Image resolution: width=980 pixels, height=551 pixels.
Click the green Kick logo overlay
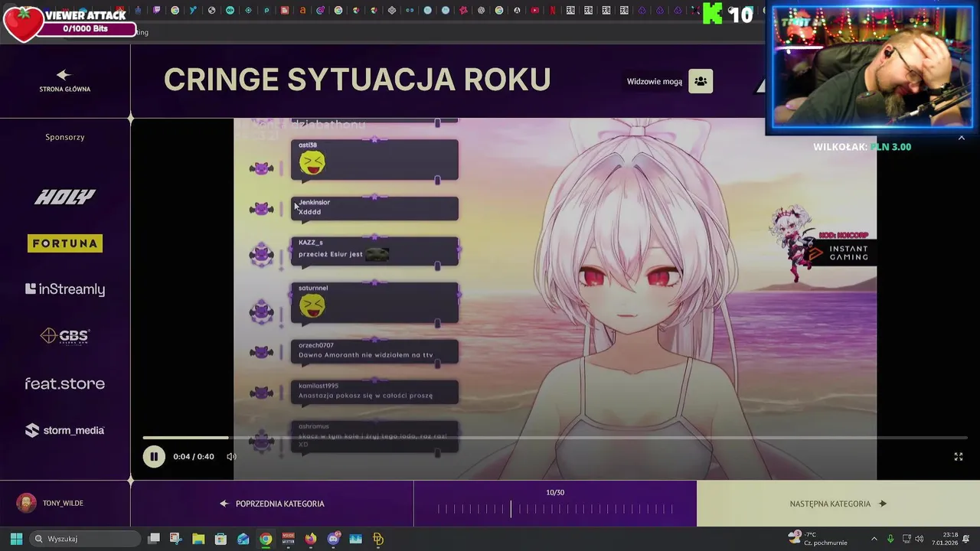pos(713,13)
